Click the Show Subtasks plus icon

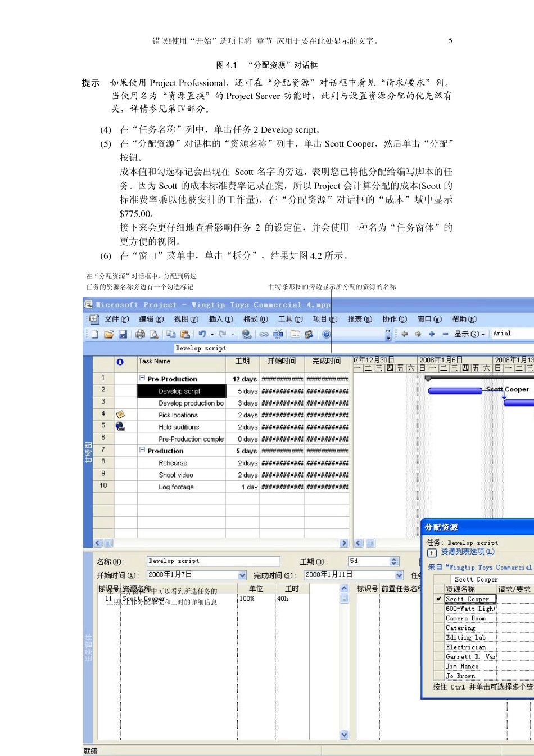pos(431,334)
